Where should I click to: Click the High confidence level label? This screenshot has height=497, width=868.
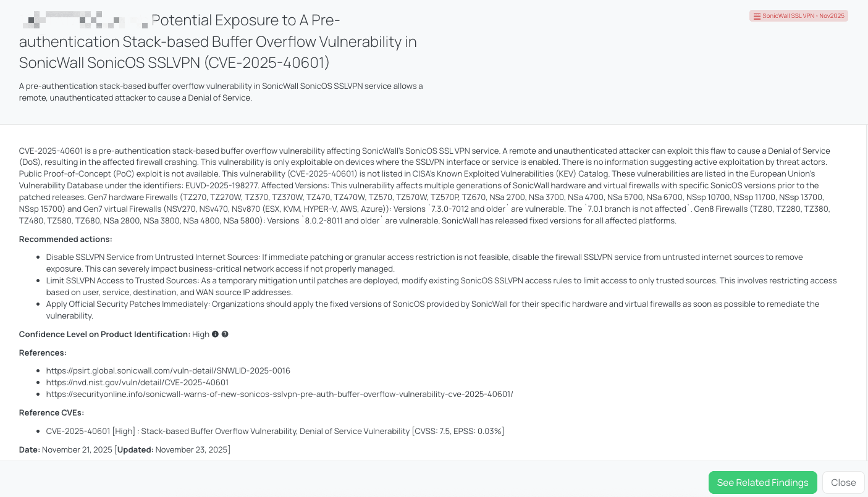point(201,334)
